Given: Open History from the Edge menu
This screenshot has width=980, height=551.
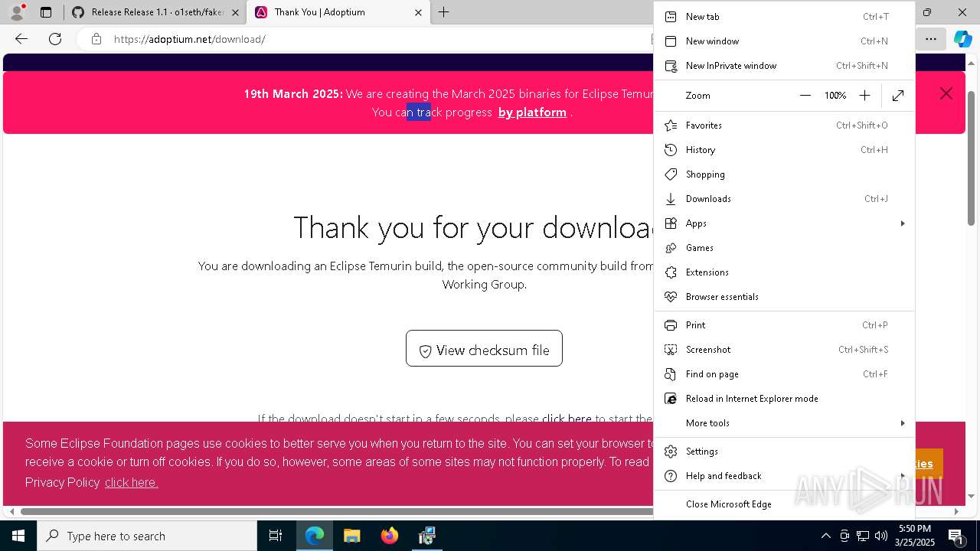Looking at the screenshot, I should [x=784, y=150].
